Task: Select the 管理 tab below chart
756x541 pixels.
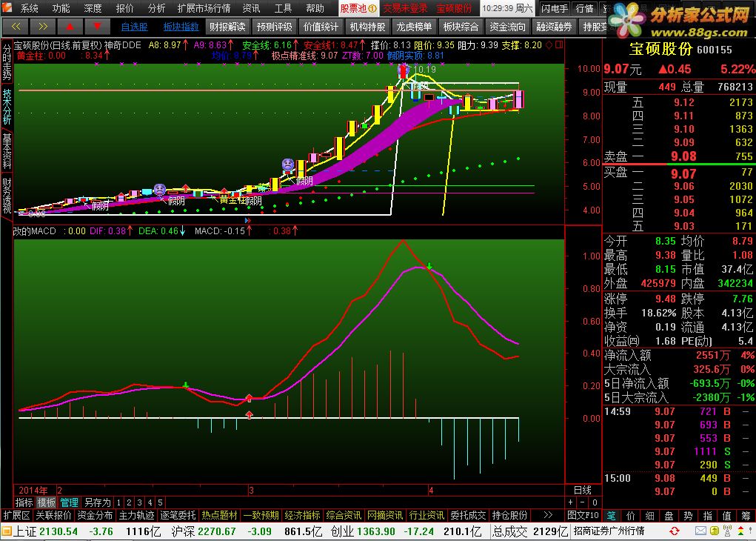Action: pos(69,502)
